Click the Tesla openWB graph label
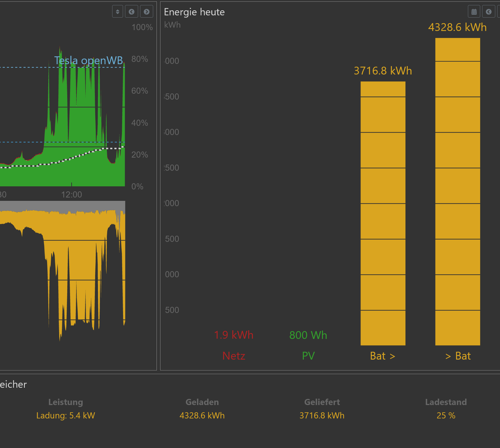The height and width of the screenshot is (448, 500). [x=88, y=60]
